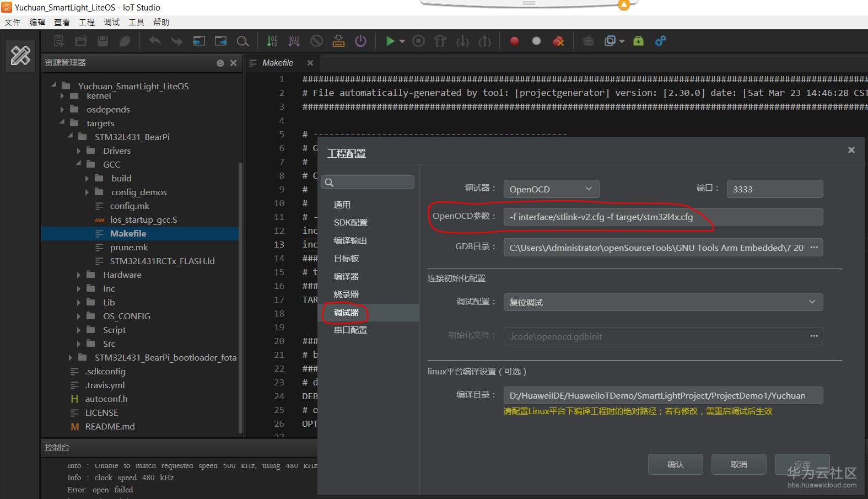Click the orange download/burn icon
Image resolution: width=868 pixels, height=499 pixels.
[x=338, y=41]
